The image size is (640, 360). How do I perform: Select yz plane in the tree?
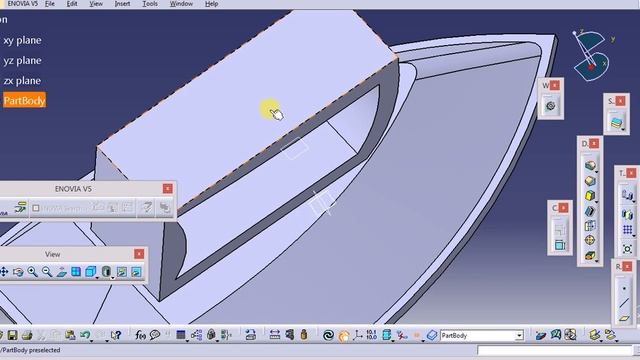22,60
